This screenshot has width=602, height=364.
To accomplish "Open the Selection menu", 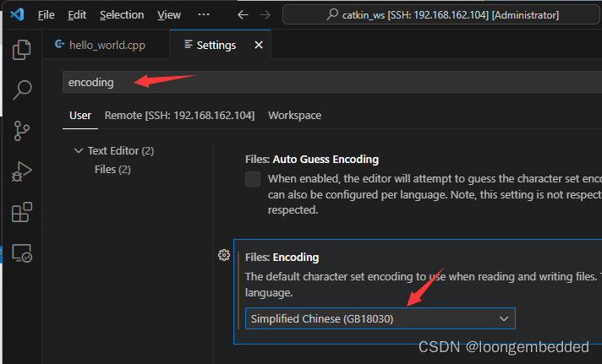I will 122,15.
